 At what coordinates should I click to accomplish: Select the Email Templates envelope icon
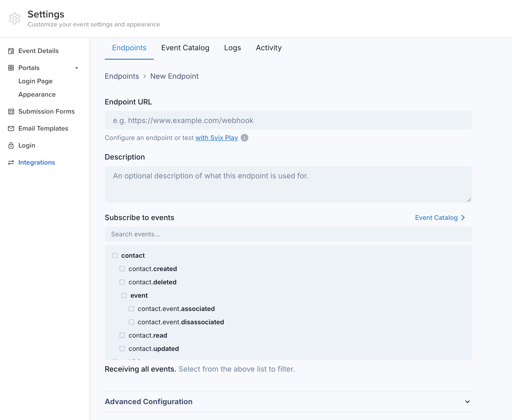[11, 129]
